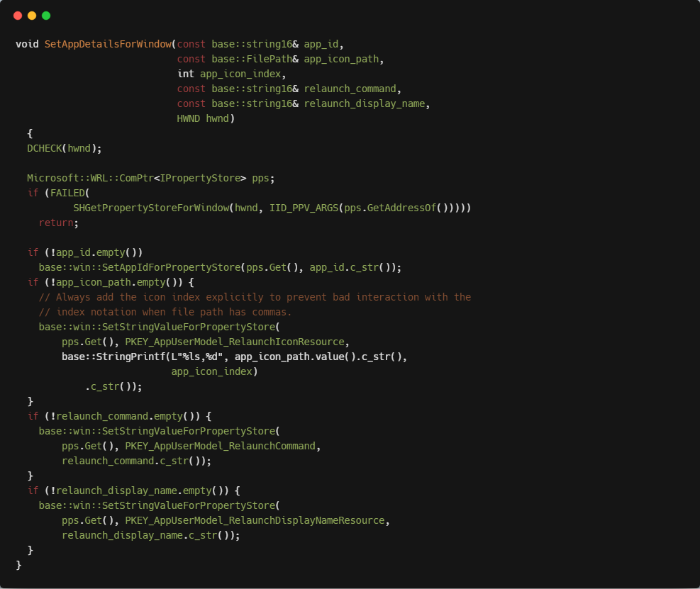This screenshot has width=700, height=589.
Task: Click the 'FAILED(' macro call
Action: click(x=70, y=193)
